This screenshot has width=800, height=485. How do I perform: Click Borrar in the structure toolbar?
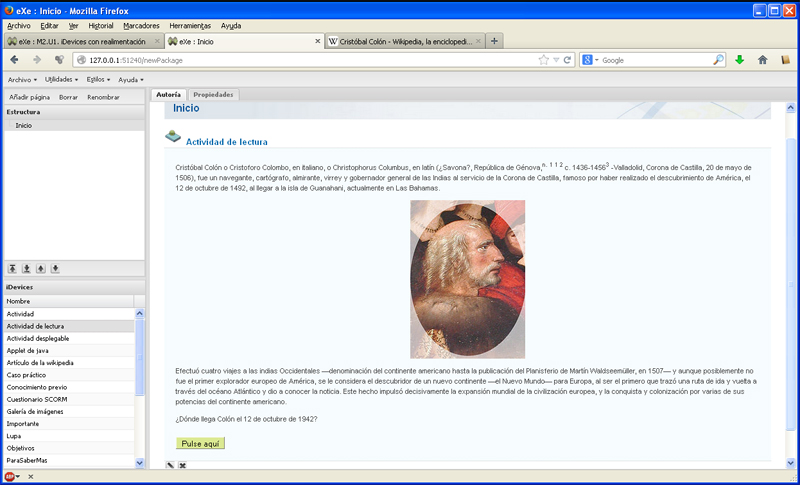coord(68,97)
